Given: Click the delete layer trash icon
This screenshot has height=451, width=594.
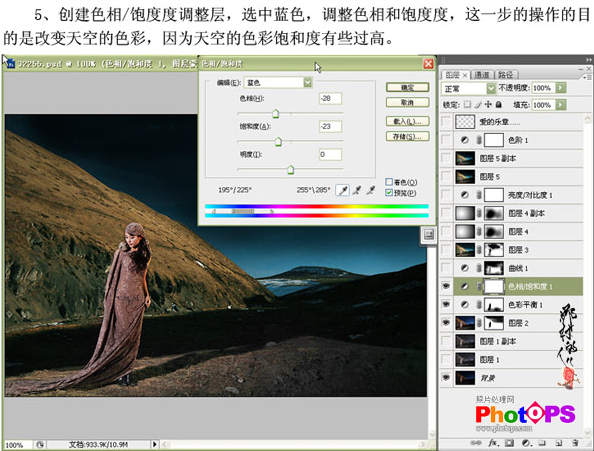Looking at the screenshot, I should tap(575, 442).
